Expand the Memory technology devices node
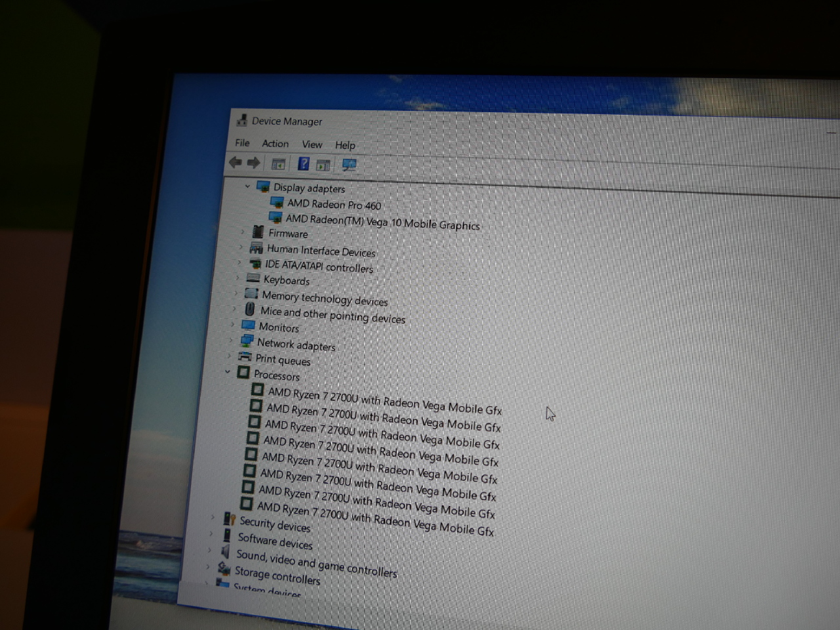Image resolution: width=840 pixels, height=630 pixels. (236, 292)
